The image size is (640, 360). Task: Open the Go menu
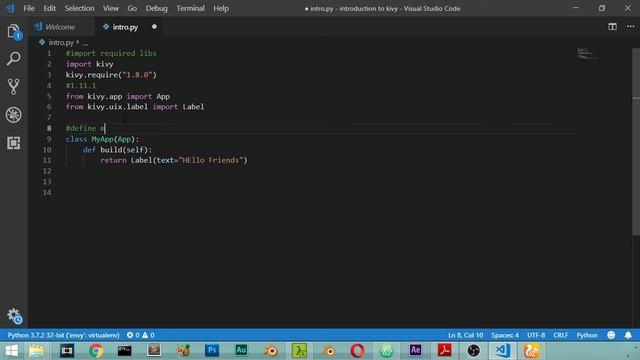[x=132, y=8]
